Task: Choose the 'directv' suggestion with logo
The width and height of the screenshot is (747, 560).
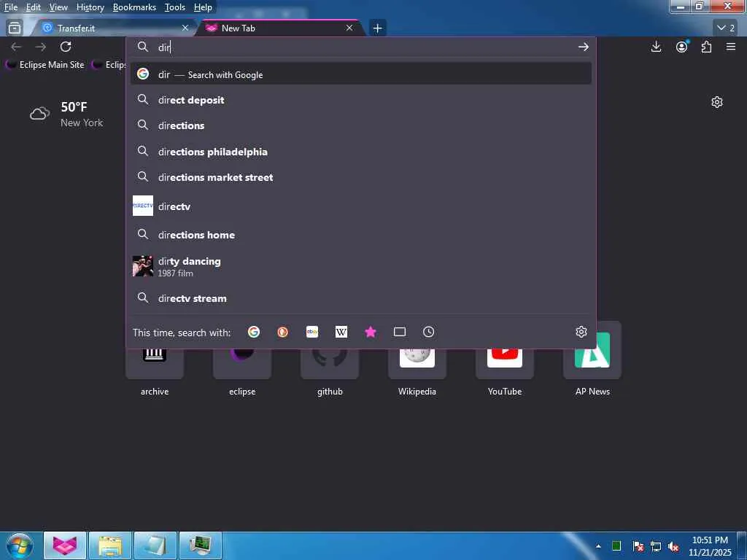Action: click(361, 206)
